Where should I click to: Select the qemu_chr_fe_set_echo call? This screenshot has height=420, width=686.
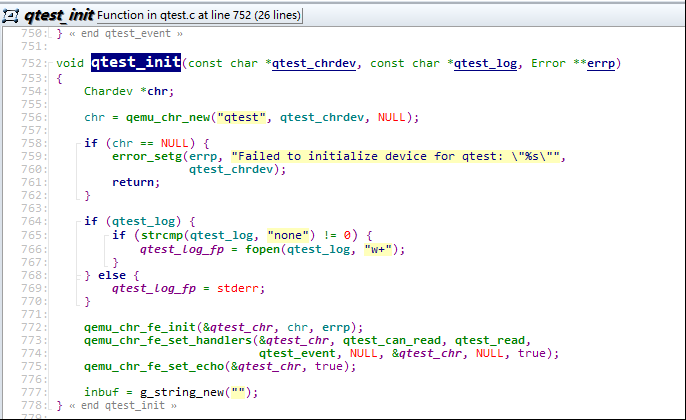156,366
